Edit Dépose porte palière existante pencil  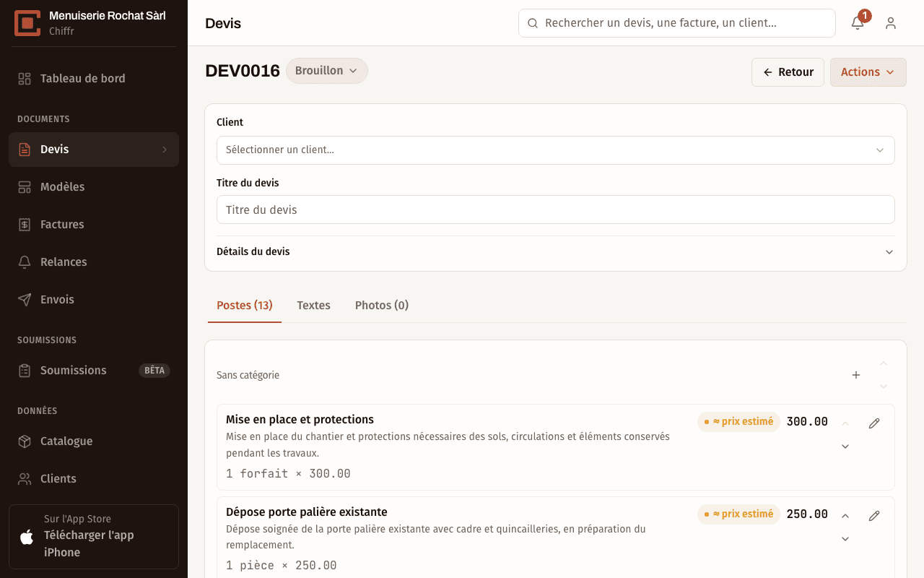coord(874,516)
